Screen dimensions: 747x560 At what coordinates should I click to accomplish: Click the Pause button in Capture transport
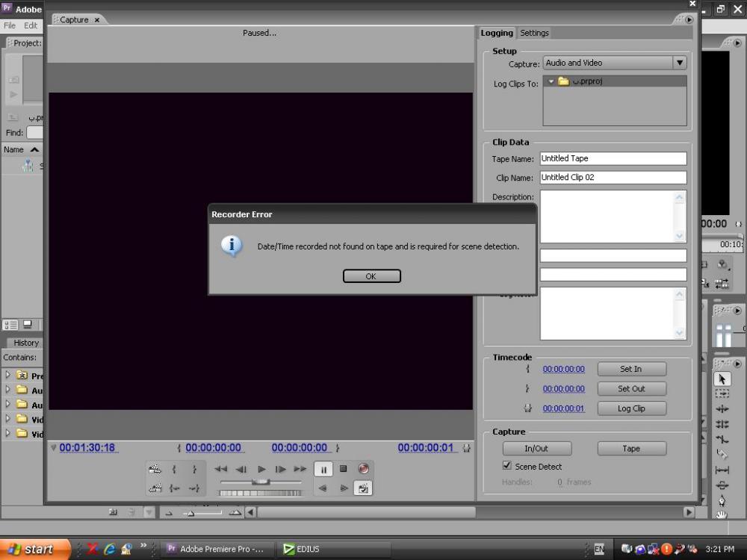pos(323,470)
